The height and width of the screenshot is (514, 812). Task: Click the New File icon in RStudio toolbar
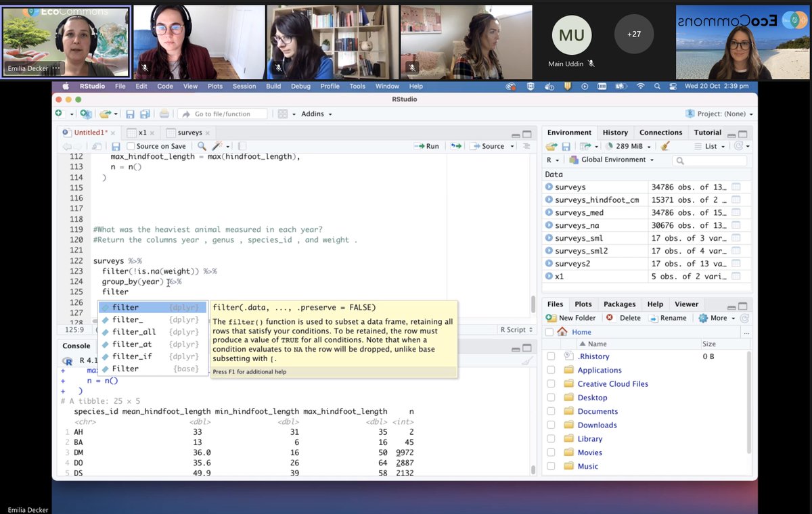click(59, 114)
